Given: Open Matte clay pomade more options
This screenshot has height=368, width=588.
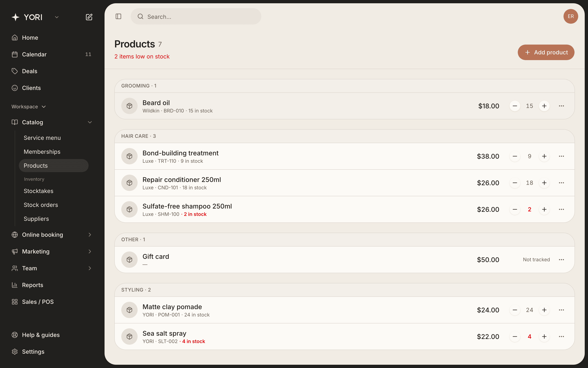Looking at the screenshot, I should [x=561, y=310].
